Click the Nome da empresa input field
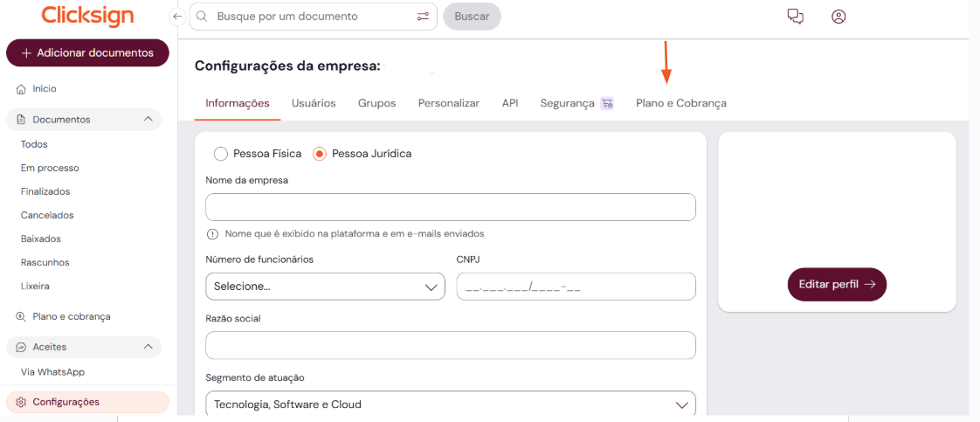Viewport: 980px width, 422px height. pyautogui.click(x=450, y=207)
